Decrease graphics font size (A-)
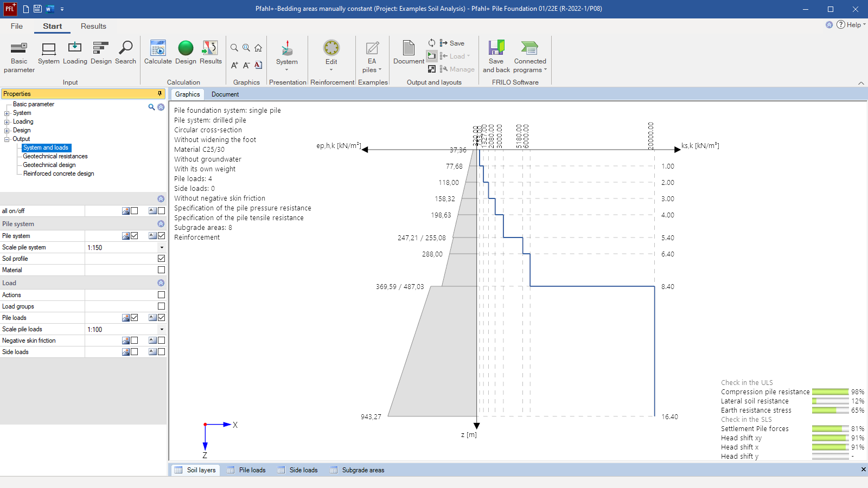 click(x=246, y=65)
